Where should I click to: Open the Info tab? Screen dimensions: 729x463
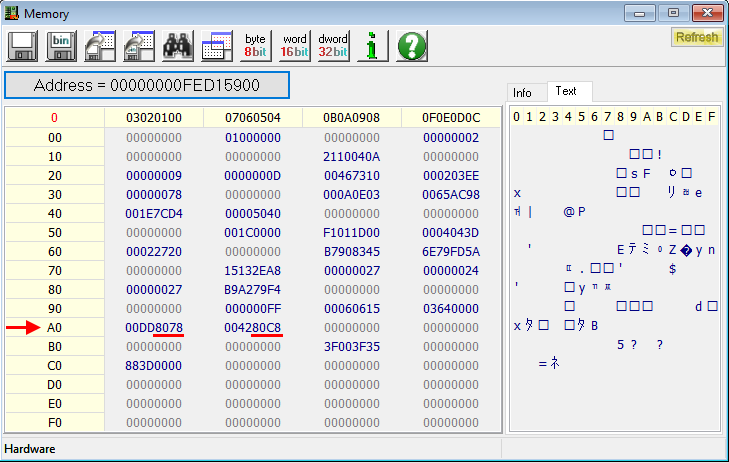pos(523,92)
